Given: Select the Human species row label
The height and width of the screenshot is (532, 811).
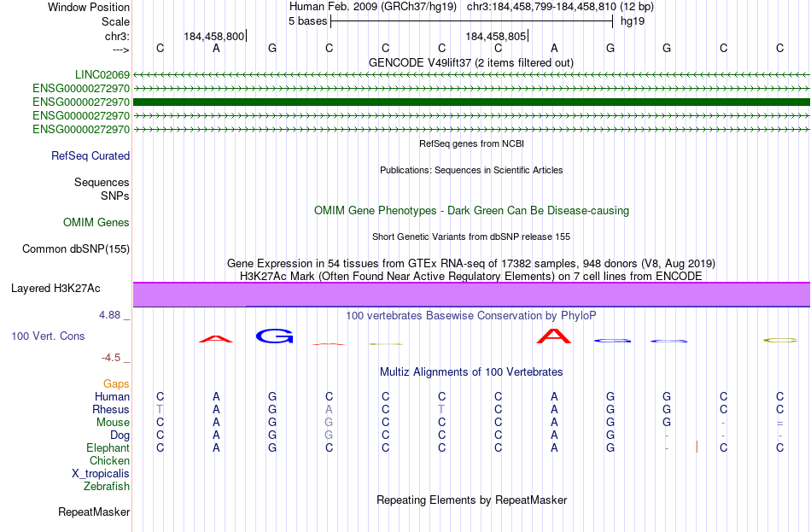Looking at the screenshot, I should pos(112,397).
